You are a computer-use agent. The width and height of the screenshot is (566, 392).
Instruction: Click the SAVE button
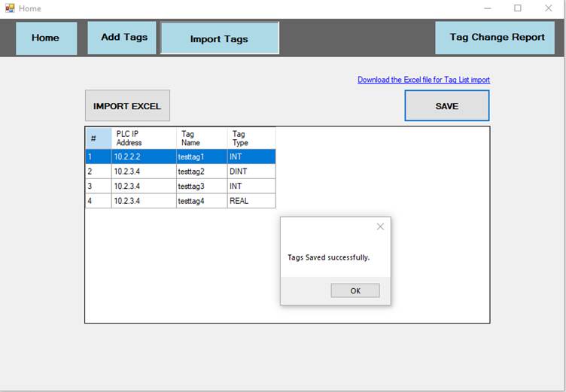coord(446,106)
